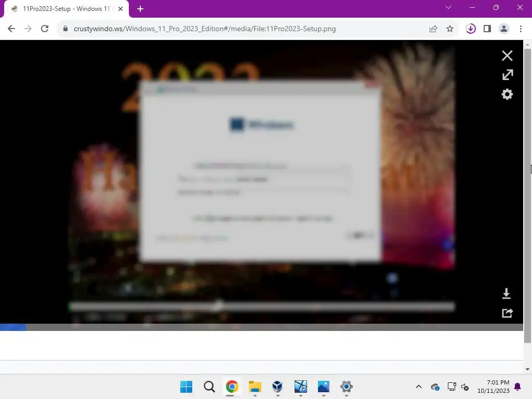Open the network status tray icon

[x=451, y=387]
